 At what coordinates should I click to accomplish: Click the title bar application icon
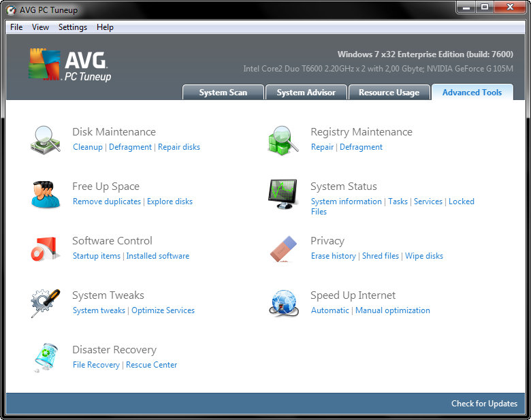[x=11, y=10]
